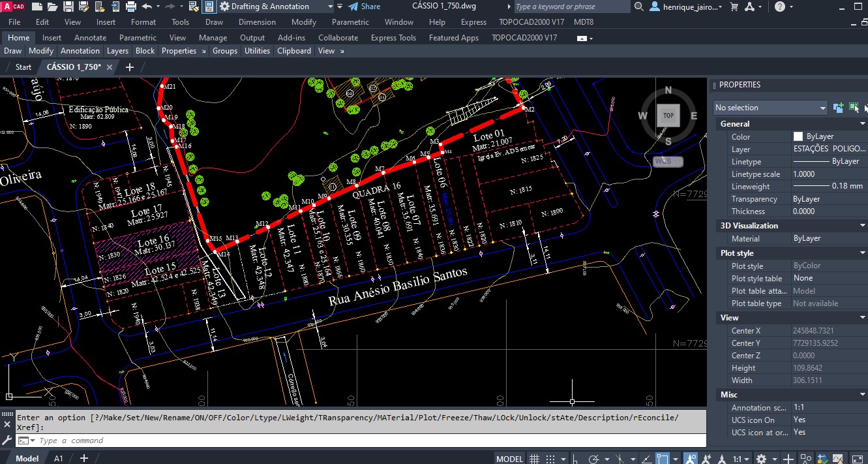Click the Isolate Objects icon in status bar
Viewport: 868px width, 464px height.
point(805,458)
